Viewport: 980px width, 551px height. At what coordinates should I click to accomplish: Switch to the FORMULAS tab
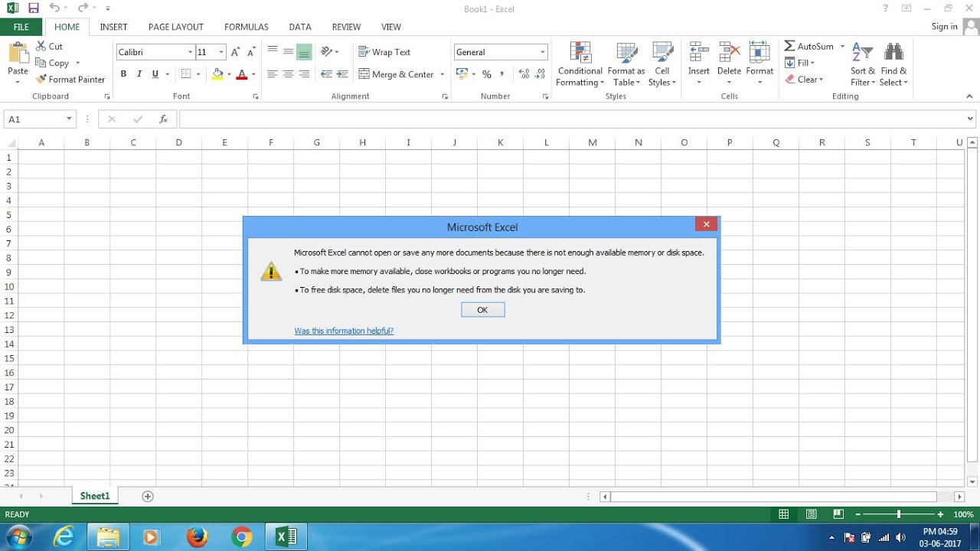247,27
